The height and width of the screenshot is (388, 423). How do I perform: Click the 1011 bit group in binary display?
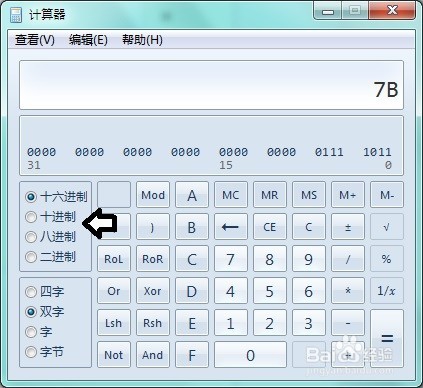tap(377, 152)
